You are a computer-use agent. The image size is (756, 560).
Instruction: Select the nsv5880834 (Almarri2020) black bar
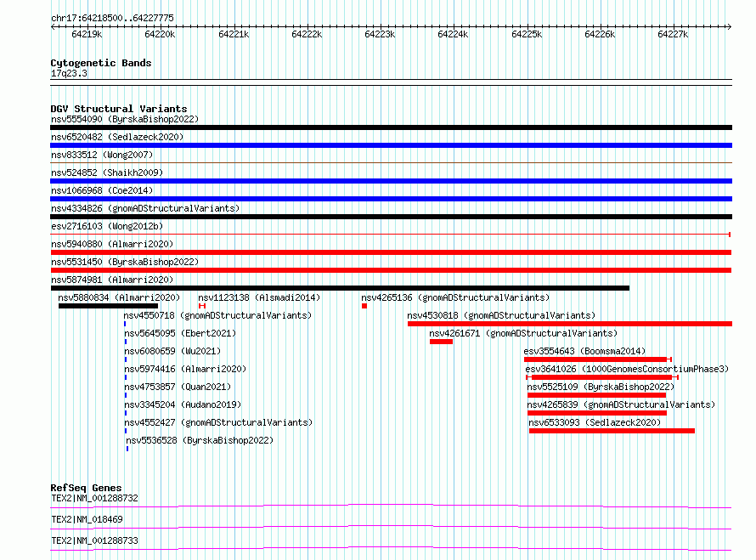pyautogui.click(x=108, y=306)
